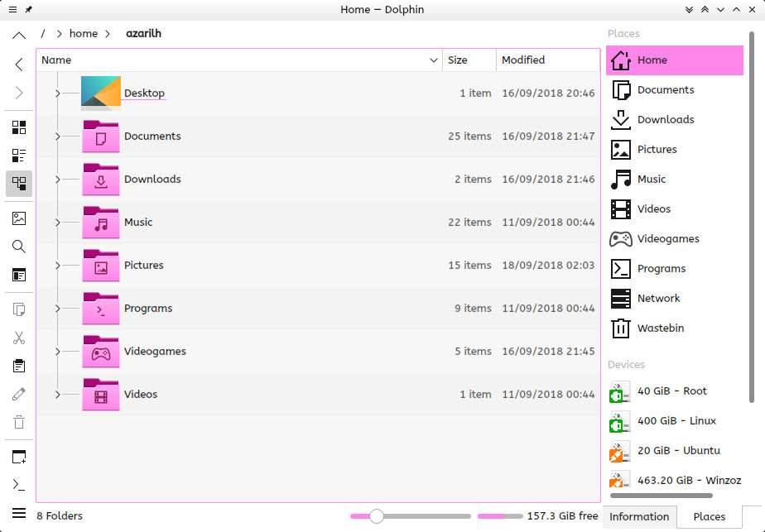Viewport: 765px width, 532px height.
Task: Expand the Programs folder tree
Action: (58, 308)
